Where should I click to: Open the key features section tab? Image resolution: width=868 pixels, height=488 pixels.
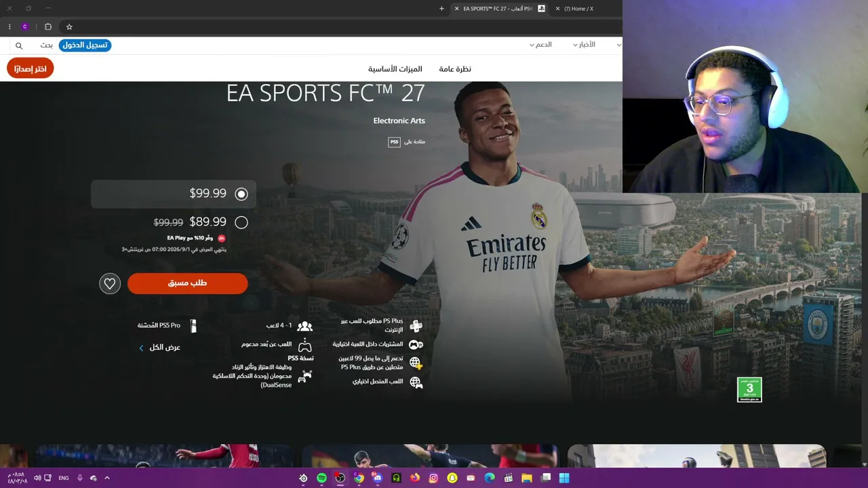(395, 69)
